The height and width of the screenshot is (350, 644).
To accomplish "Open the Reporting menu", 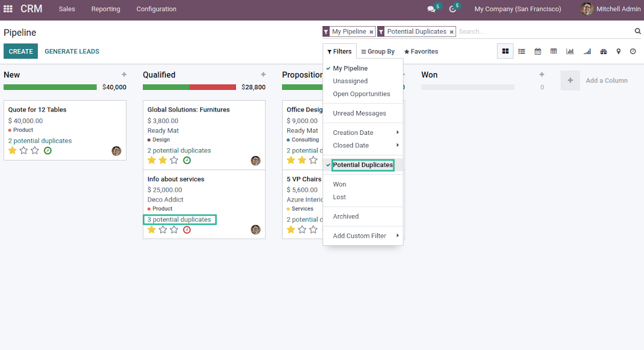I will click(105, 9).
